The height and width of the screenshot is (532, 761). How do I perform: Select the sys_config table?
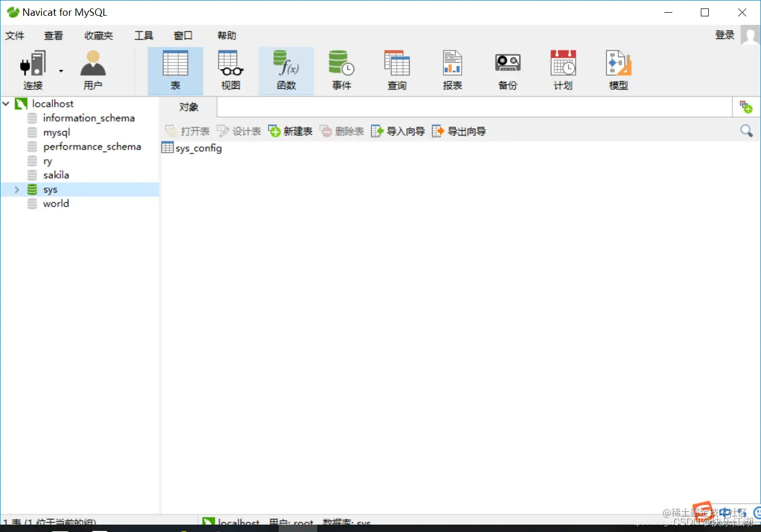(192, 148)
